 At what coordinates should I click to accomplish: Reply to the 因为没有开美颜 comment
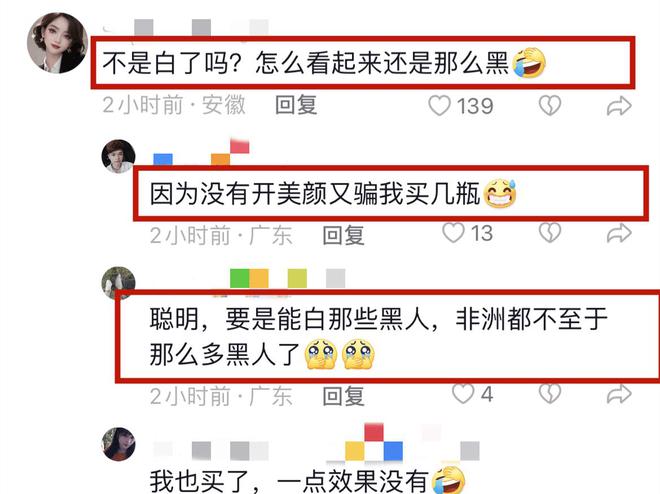tap(343, 235)
